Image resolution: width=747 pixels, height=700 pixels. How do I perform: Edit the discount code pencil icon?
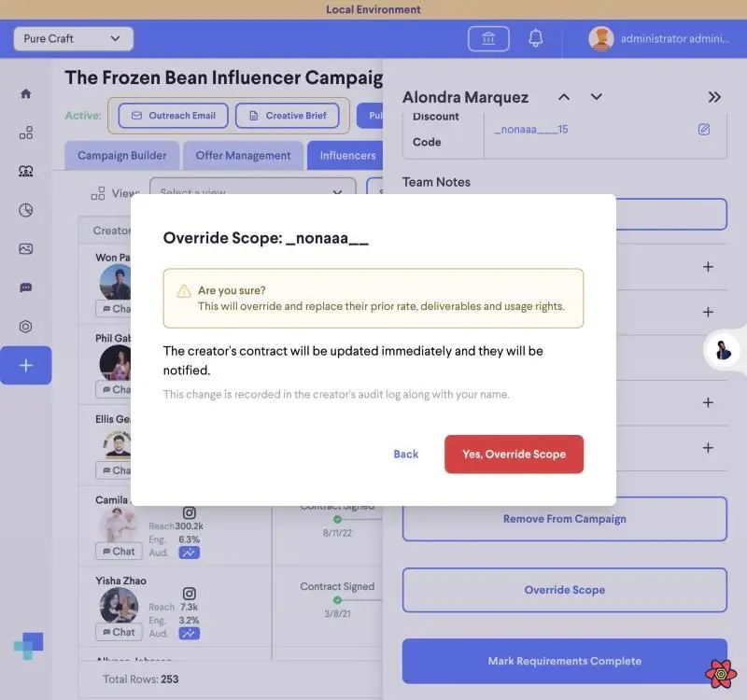tap(704, 129)
